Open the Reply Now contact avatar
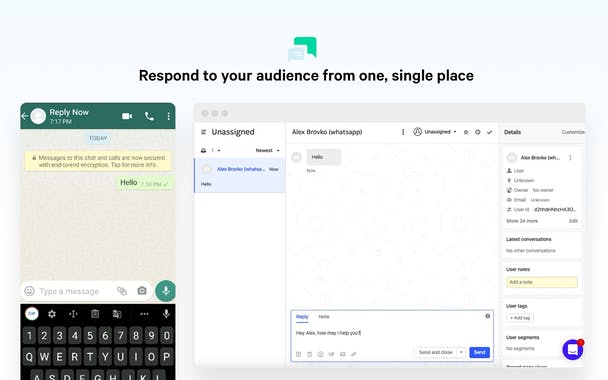This screenshot has height=380, width=608. click(38, 116)
